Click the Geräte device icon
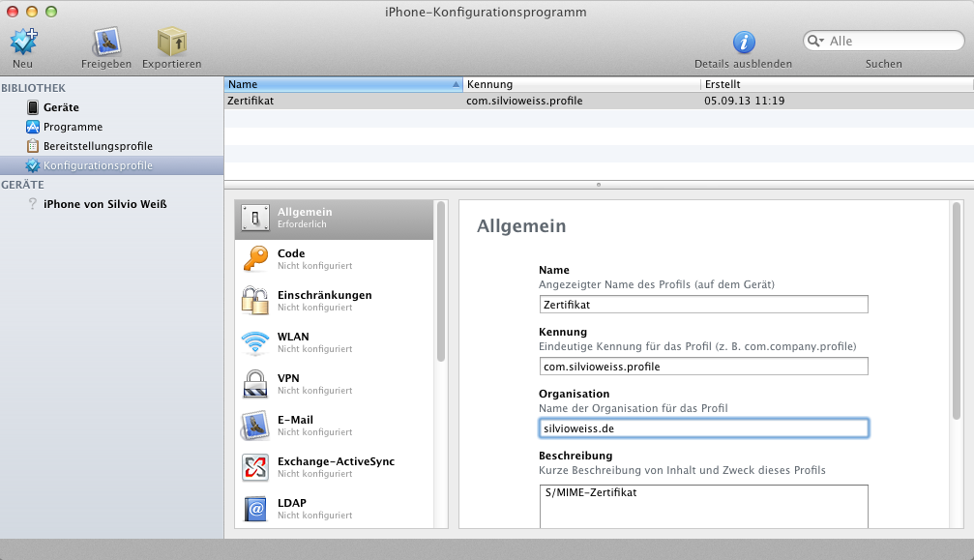Screen dimensions: 974x560 33,107
